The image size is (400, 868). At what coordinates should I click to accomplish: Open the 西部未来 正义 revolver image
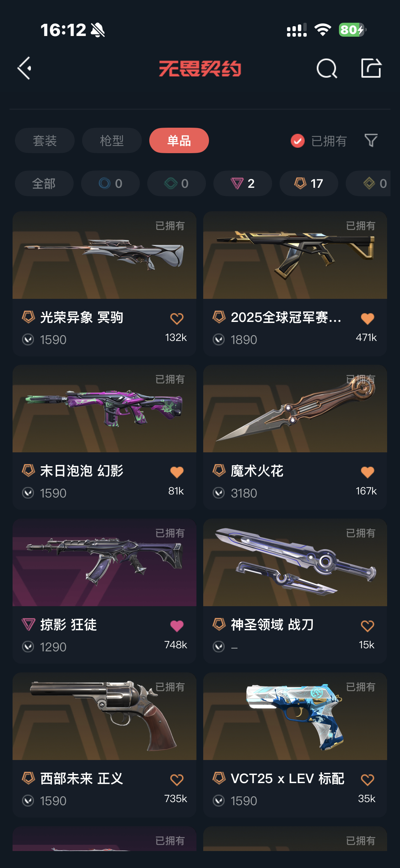pos(104,716)
